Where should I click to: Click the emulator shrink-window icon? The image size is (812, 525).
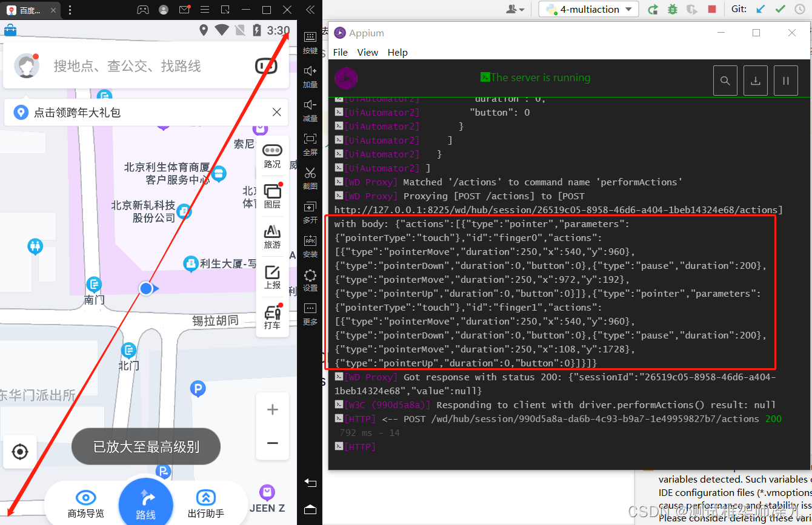tap(225, 10)
